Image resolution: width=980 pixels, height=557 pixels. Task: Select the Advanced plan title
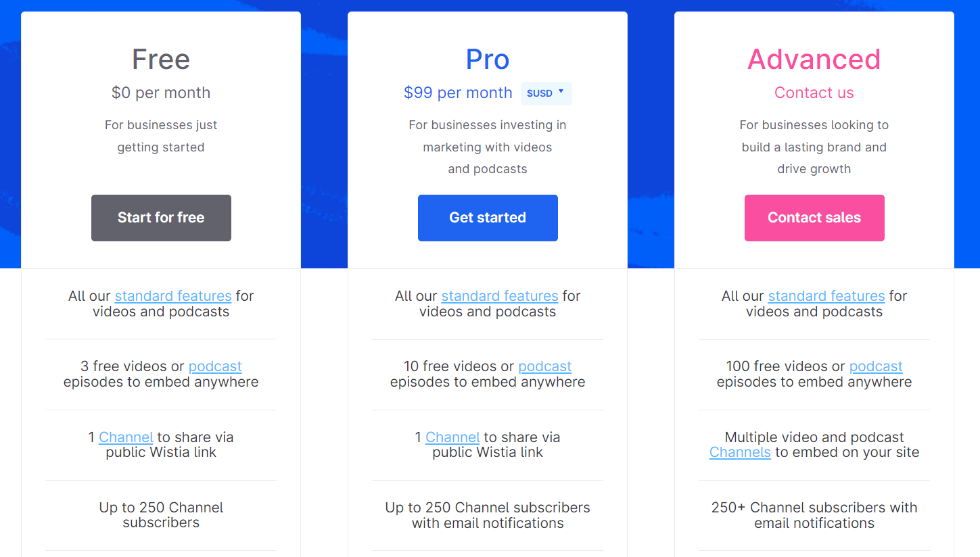814,59
